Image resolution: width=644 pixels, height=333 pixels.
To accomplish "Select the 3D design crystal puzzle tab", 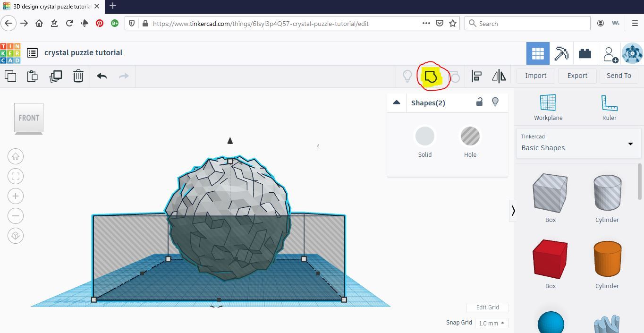I will pos(51,7).
